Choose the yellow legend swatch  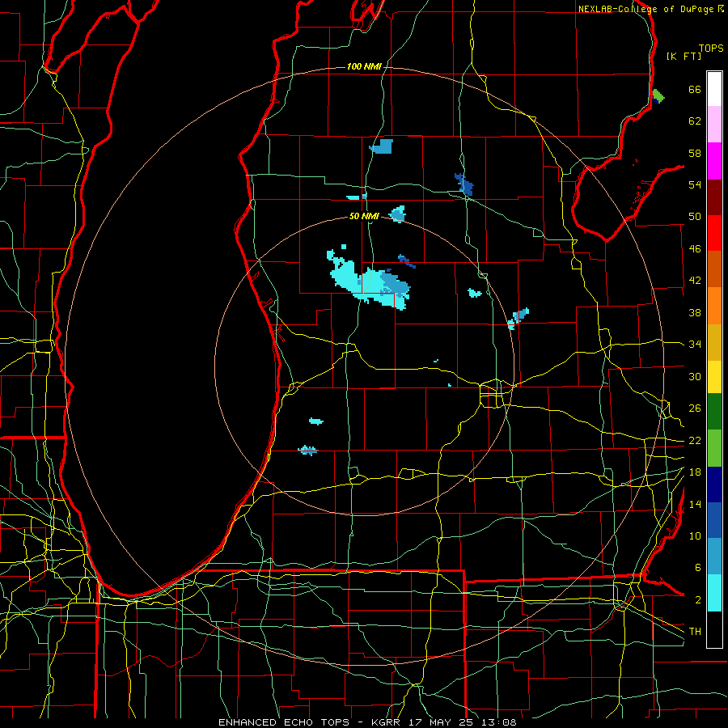(714, 377)
